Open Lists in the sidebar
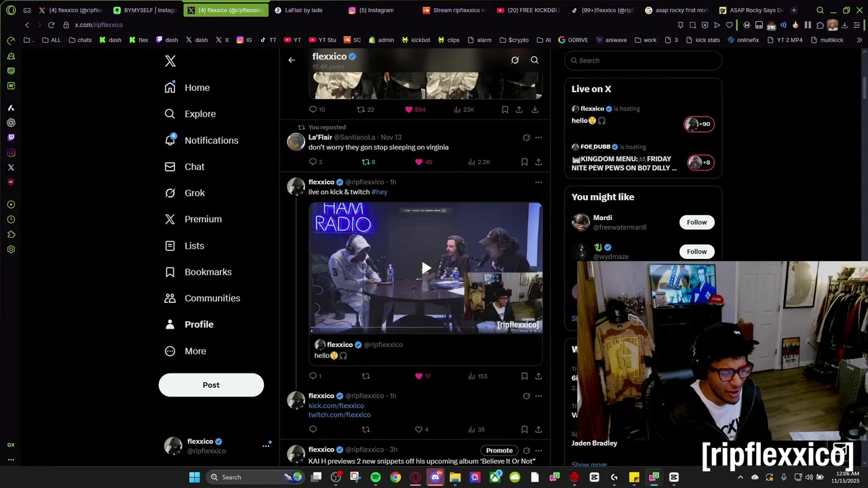Image resolution: width=868 pixels, height=488 pixels. coord(184,245)
